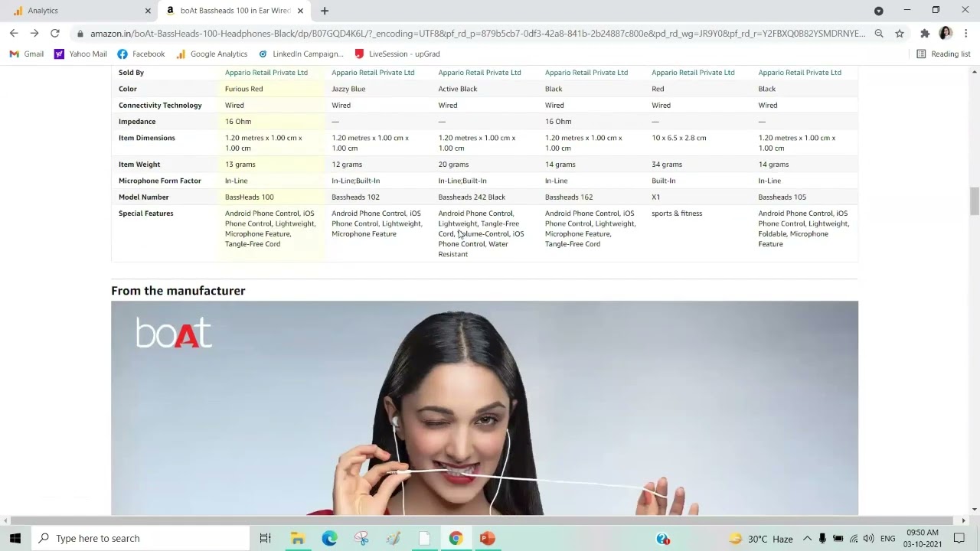This screenshot has height=551, width=980.
Task: Select the 'Furious Red' color cell
Action: coord(243,89)
